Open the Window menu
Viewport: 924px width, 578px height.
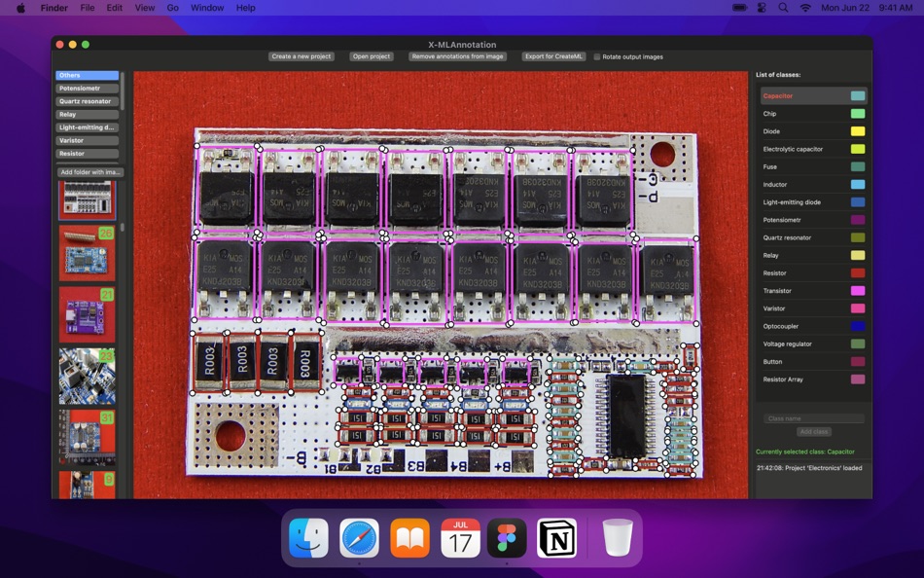[x=206, y=8]
